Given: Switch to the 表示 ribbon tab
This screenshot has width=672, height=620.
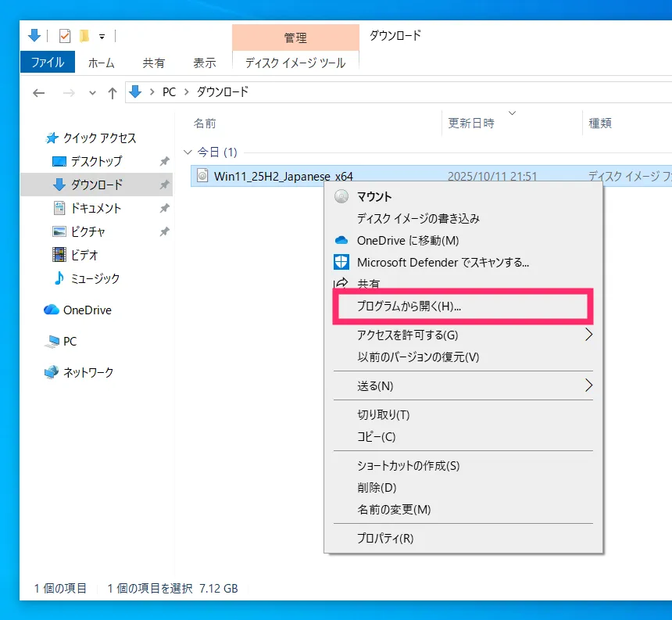Looking at the screenshot, I should (204, 63).
